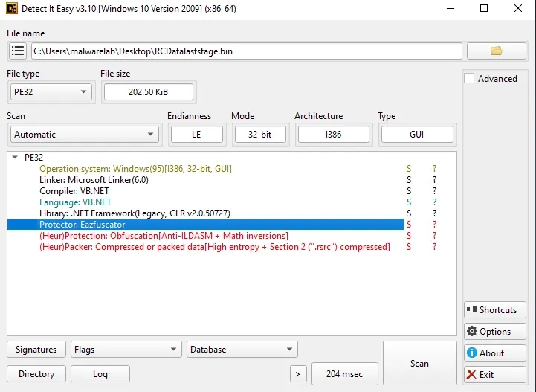536x392 pixels.
Task: Click the S link for the Heur Packer row
Action: tap(408, 247)
